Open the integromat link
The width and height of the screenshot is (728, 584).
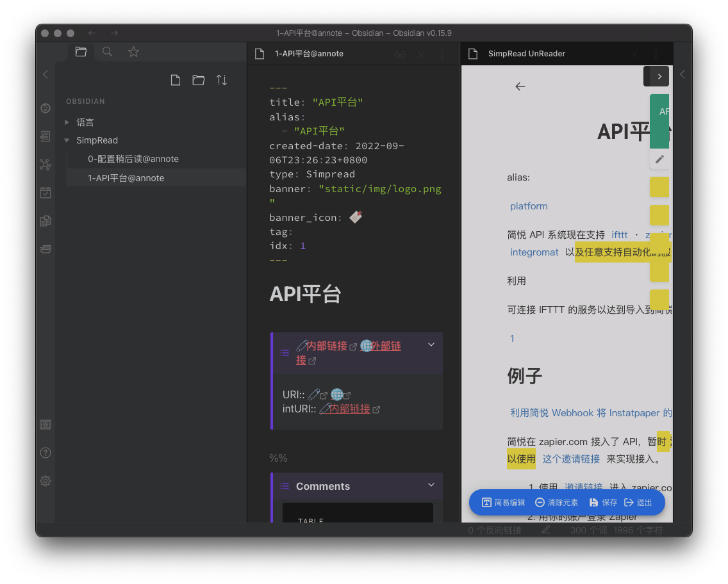pos(534,252)
